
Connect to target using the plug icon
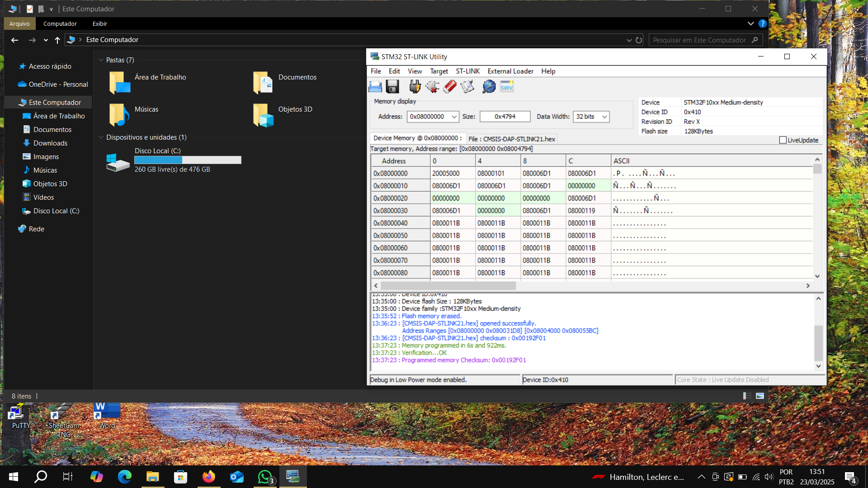[x=415, y=86]
